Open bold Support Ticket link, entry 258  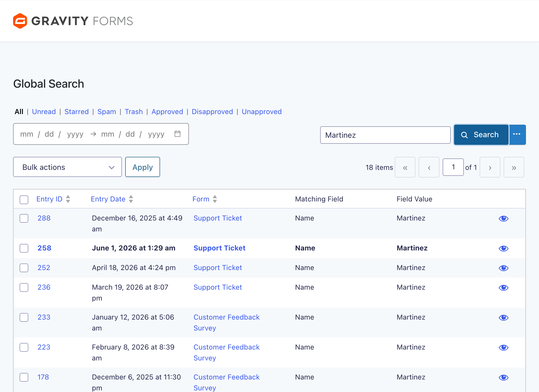click(219, 248)
